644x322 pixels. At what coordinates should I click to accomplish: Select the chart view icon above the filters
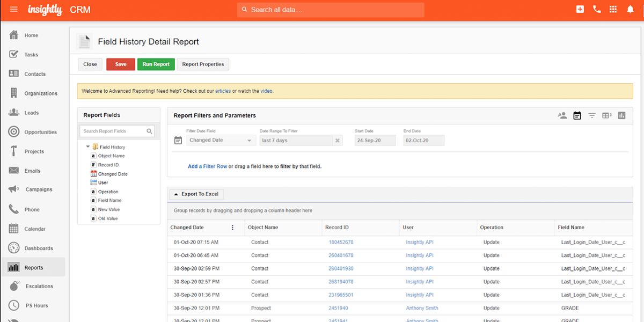coord(621,115)
